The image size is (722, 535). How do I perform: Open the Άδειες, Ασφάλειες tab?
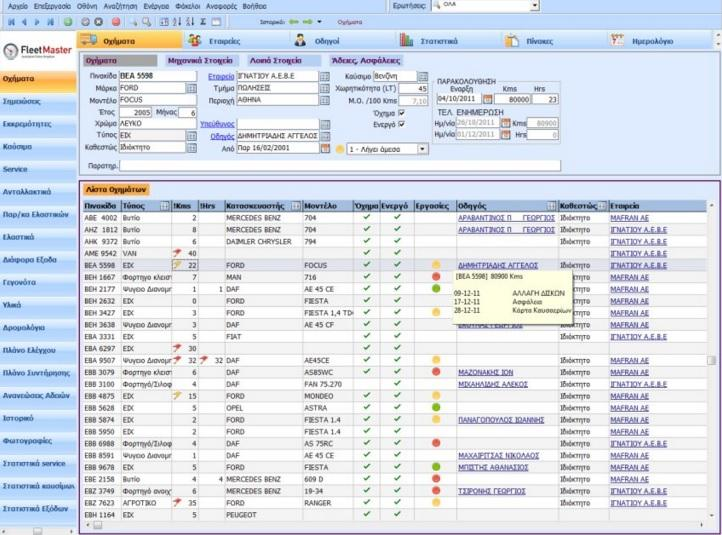[x=366, y=60]
